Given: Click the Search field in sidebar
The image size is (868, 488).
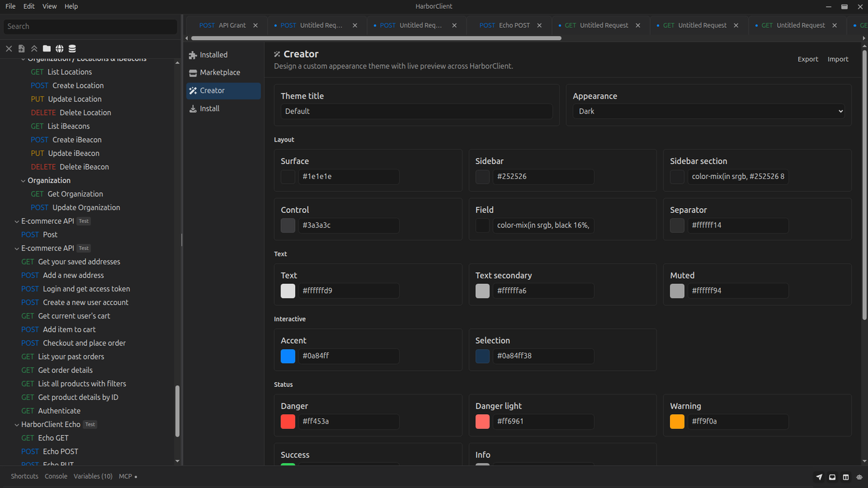Looking at the screenshot, I should point(90,26).
